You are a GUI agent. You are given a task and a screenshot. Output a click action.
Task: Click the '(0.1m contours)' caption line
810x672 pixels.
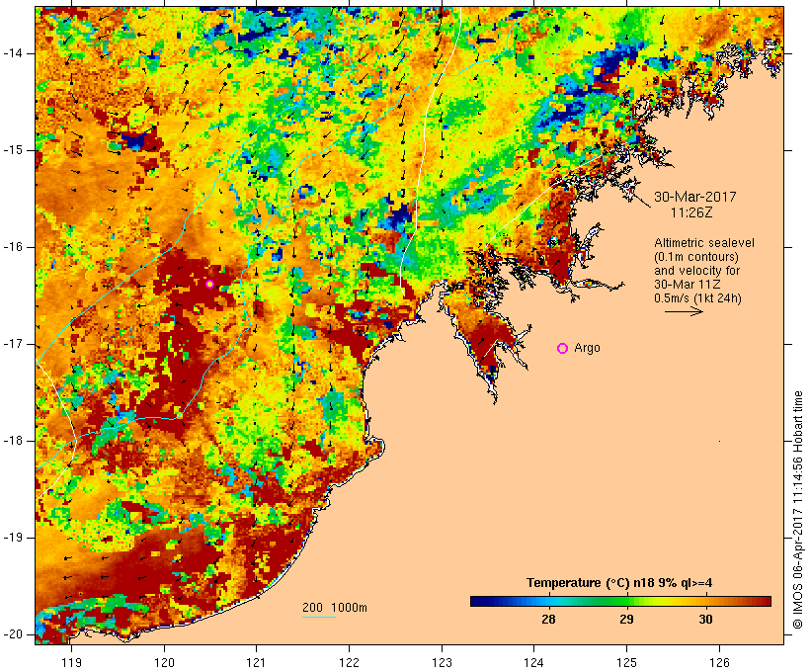click(x=696, y=256)
